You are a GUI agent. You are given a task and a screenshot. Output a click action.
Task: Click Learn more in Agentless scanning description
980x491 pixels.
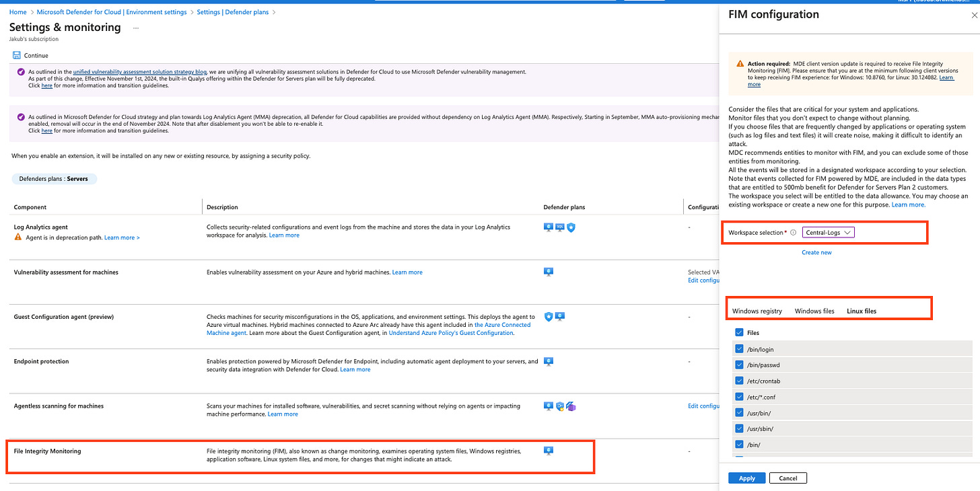(x=283, y=414)
